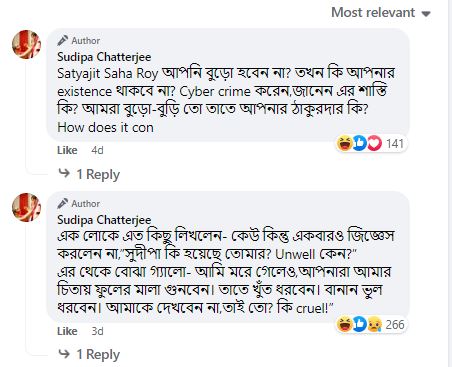Click the thumbs-up reaction icon on the second comment
Viewport: 452px width, 367px height.
click(360, 324)
